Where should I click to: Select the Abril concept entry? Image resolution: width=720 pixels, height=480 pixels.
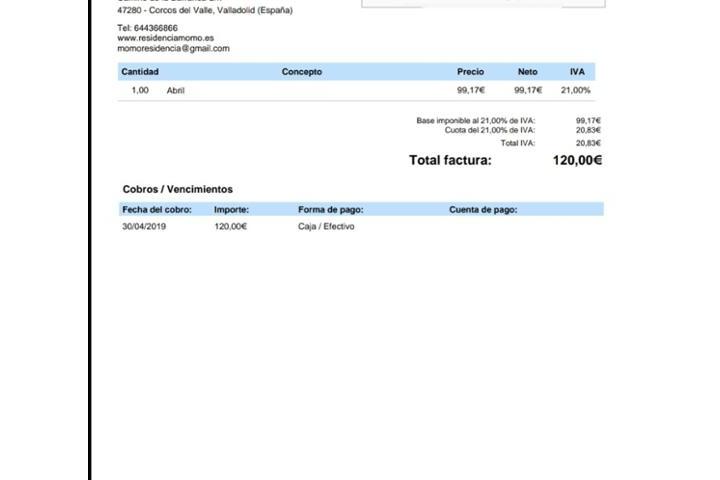point(176,91)
